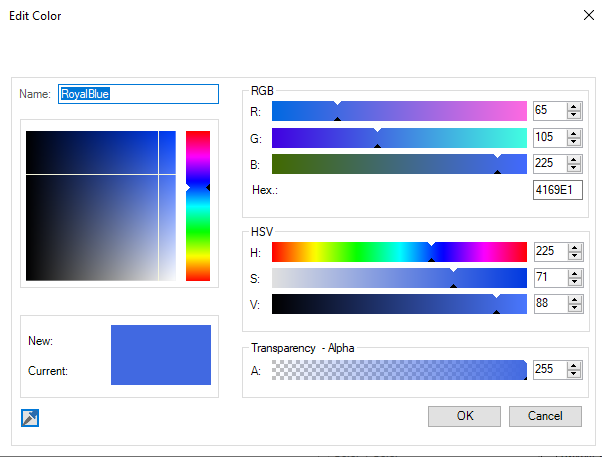Click the Name: label
The width and height of the screenshot is (603, 458).
point(35,94)
